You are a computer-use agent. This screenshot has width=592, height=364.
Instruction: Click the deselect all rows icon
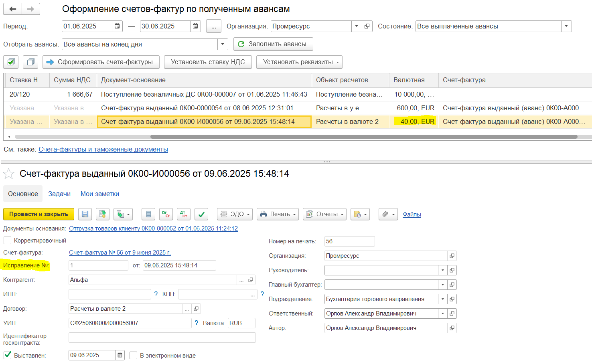pos(30,62)
